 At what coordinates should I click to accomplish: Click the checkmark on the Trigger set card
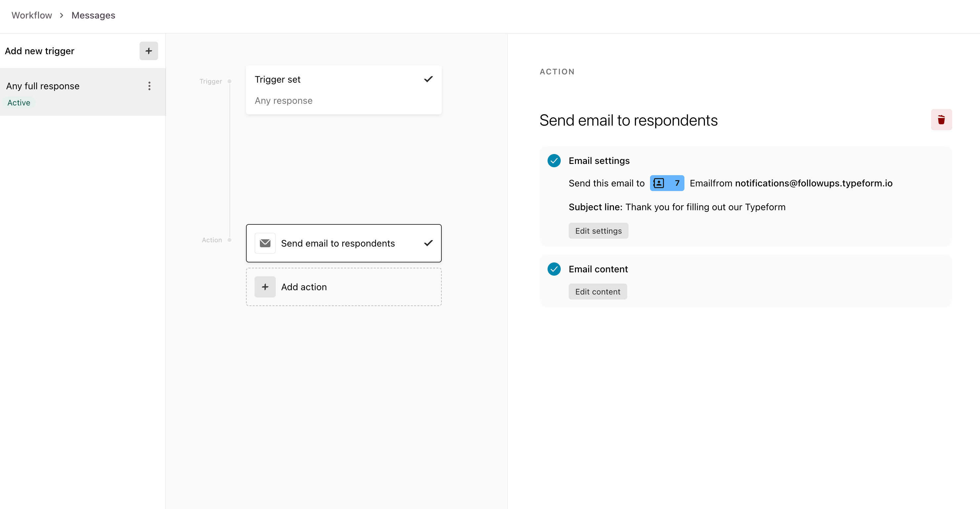(429, 79)
